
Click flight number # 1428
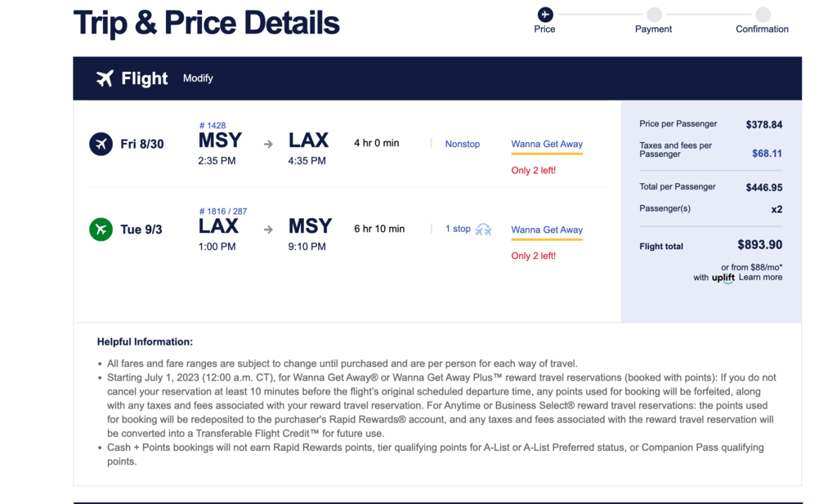pyautogui.click(x=213, y=125)
